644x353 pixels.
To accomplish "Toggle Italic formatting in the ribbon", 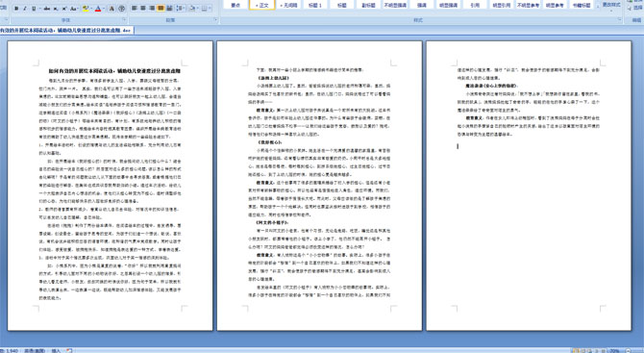I will pos(25,9).
